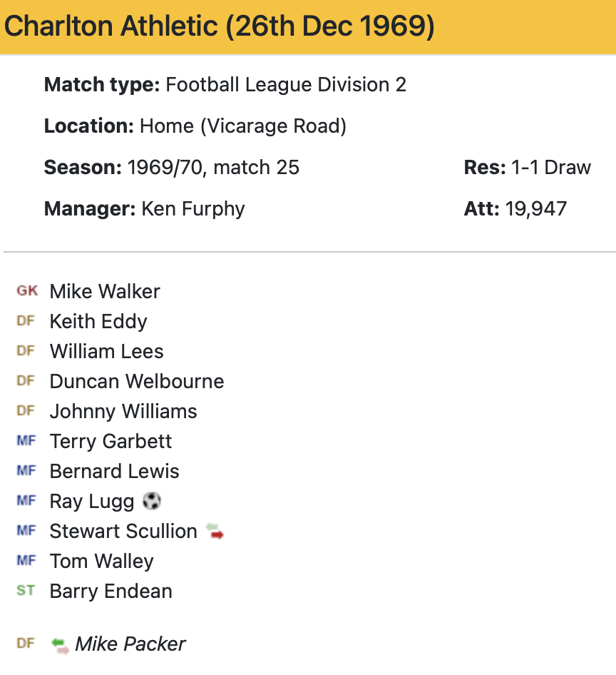Click the MF badge beside Terry Garbett

[x=26, y=441]
